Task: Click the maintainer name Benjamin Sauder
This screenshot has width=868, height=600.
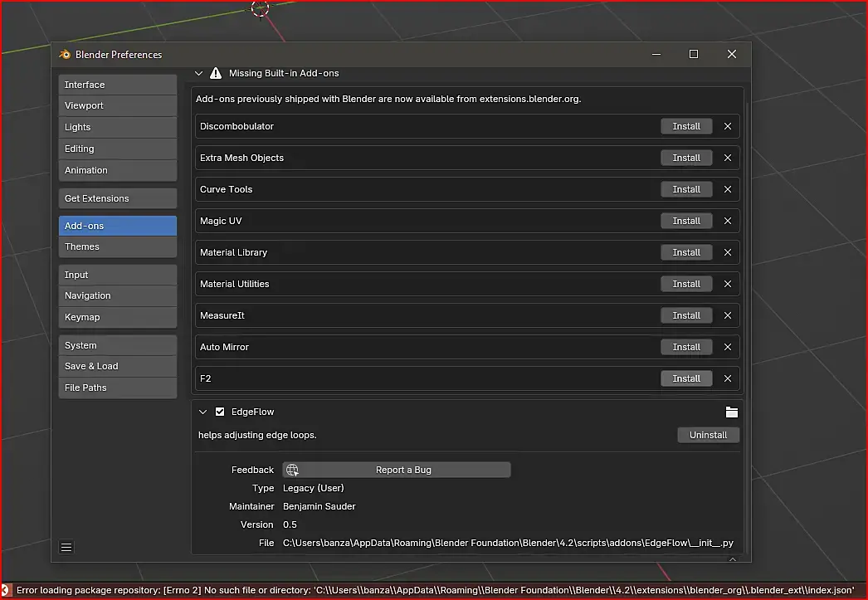Action: 319,506
